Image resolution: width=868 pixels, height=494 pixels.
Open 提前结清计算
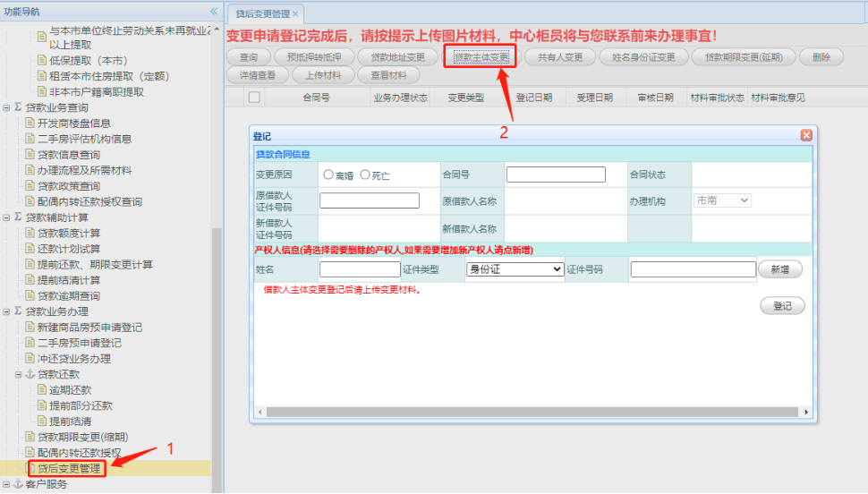click(69, 280)
